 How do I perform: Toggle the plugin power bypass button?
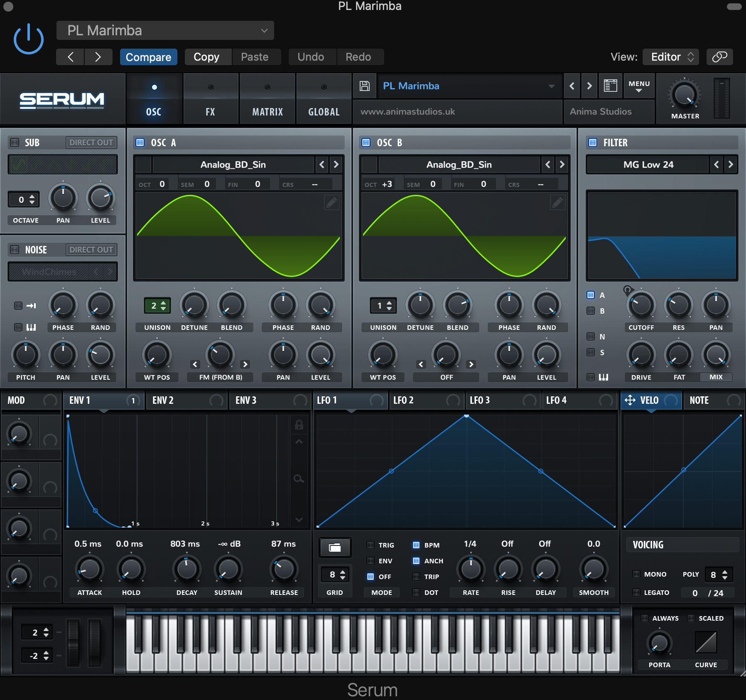(28, 39)
